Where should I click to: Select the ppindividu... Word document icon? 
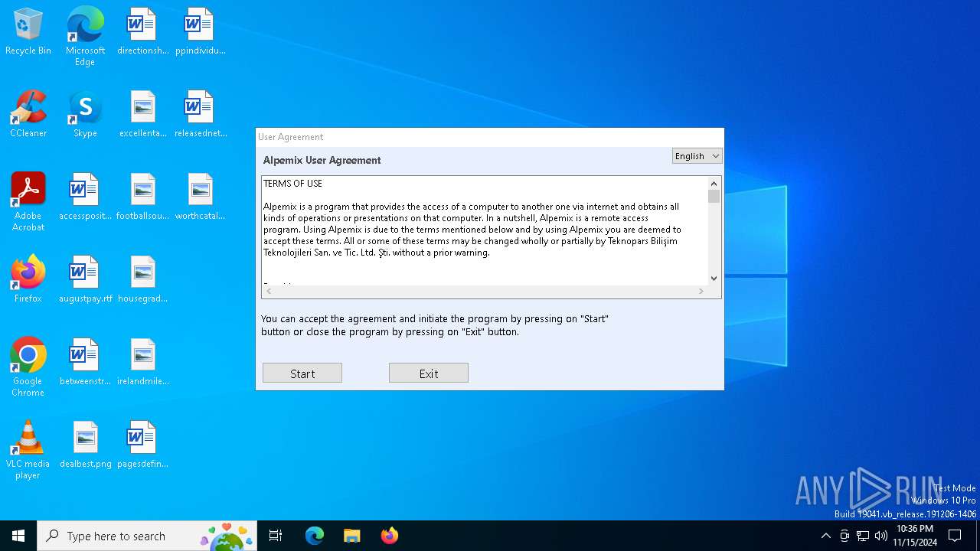tap(200, 31)
